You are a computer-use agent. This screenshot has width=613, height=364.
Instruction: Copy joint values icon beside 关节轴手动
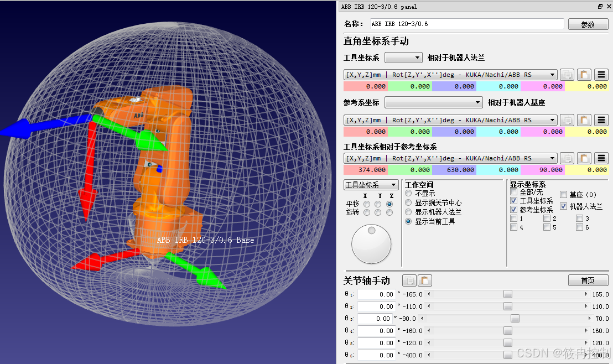(409, 280)
